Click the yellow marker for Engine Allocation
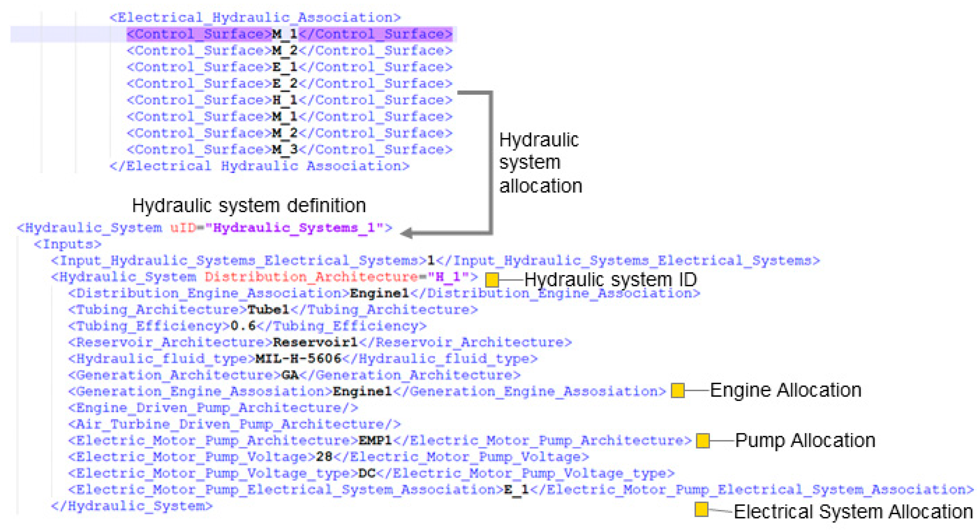Image resolution: width=980 pixels, height=532 pixels. coord(677,391)
